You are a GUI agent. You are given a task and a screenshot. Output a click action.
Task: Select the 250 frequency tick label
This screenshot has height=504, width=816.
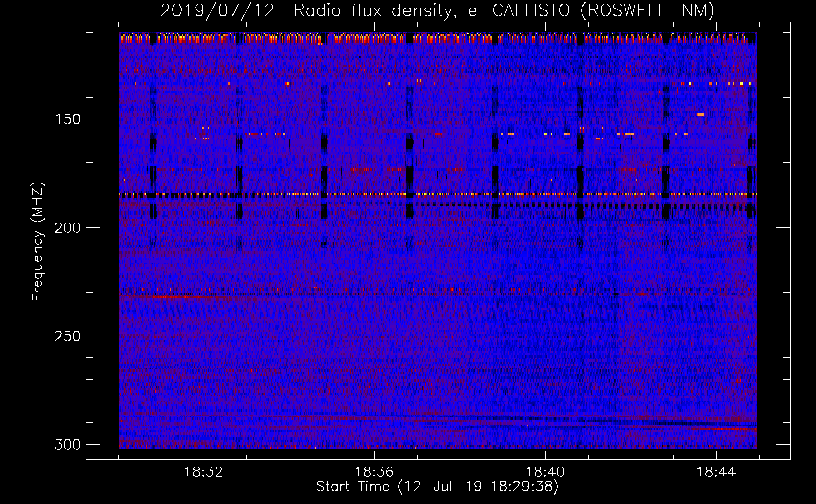tap(68, 336)
